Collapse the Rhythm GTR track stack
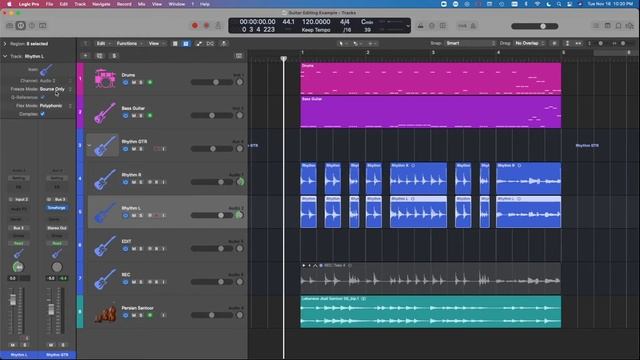The image size is (640, 360). [89, 145]
